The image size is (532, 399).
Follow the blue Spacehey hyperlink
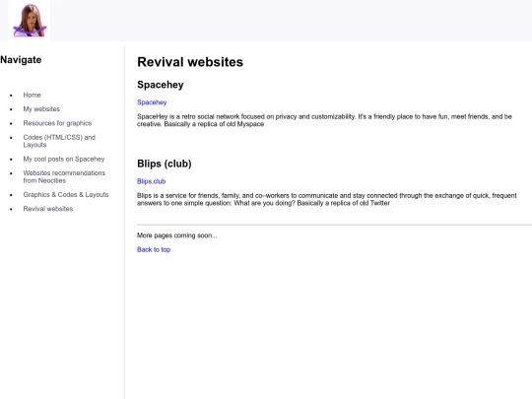[152, 102]
